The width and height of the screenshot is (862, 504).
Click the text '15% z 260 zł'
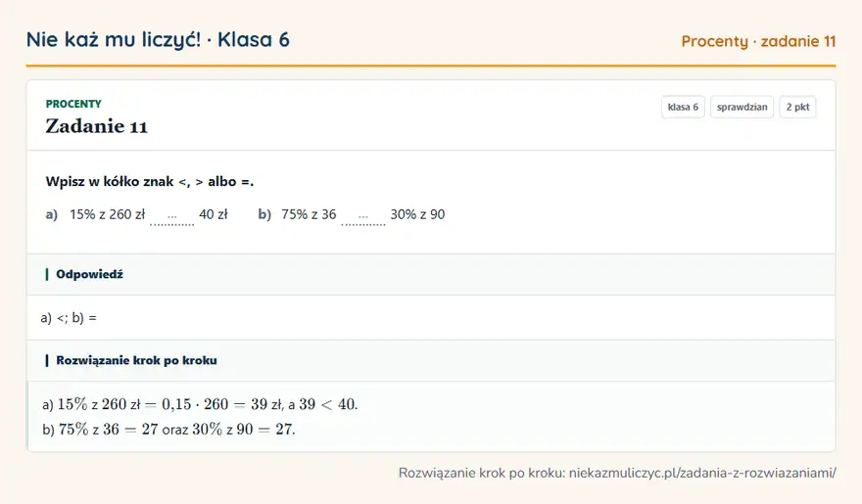coord(107,214)
